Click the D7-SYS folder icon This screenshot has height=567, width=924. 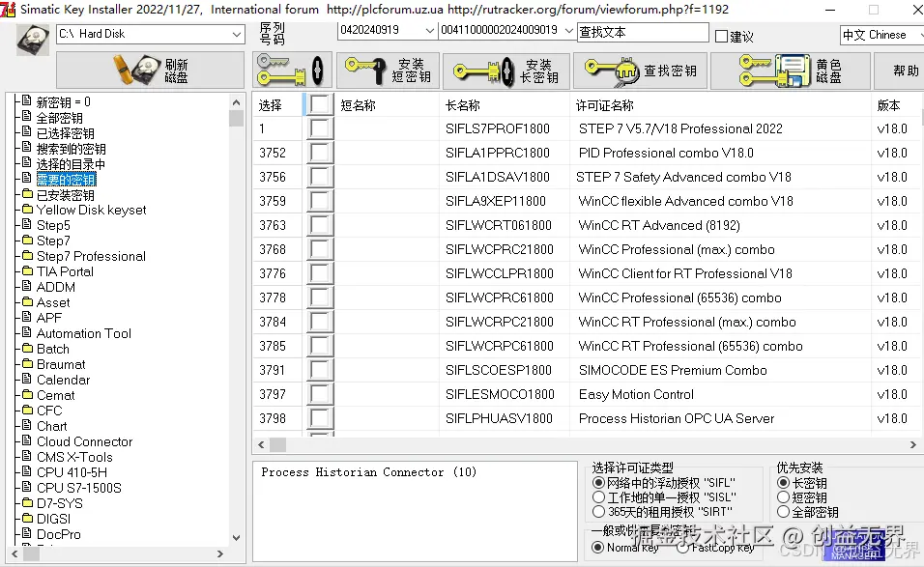[x=27, y=502]
